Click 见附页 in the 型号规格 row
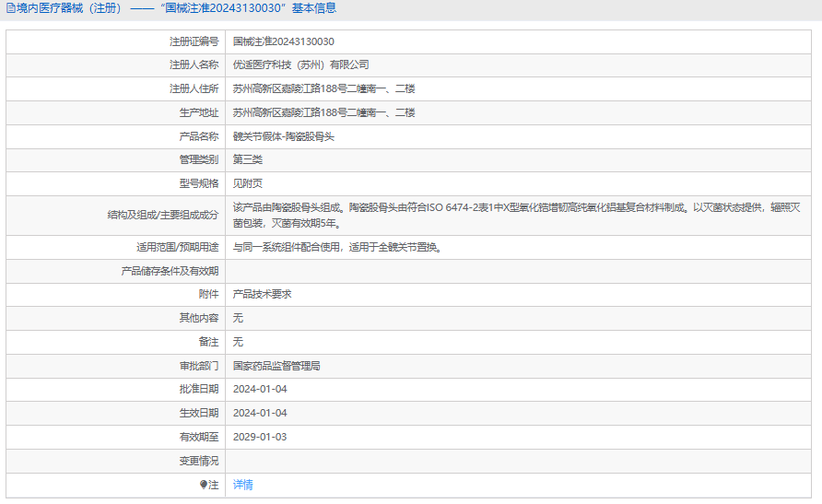This screenshot has height=504, width=822. [x=248, y=183]
